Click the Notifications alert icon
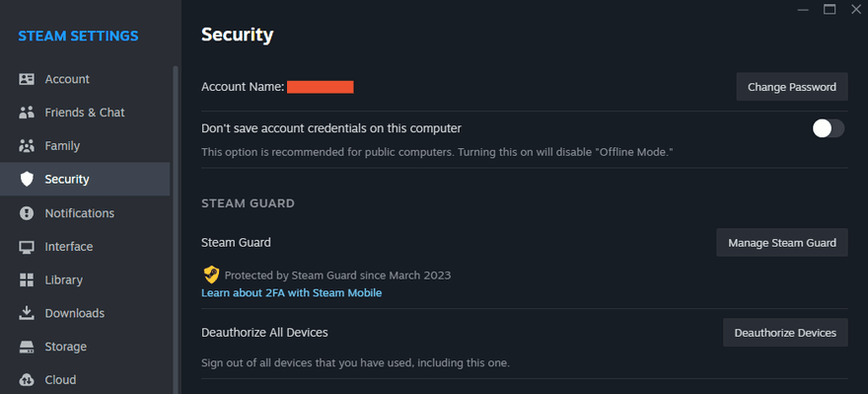This screenshot has width=868, height=394. pyautogui.click(x=27, y=212)
